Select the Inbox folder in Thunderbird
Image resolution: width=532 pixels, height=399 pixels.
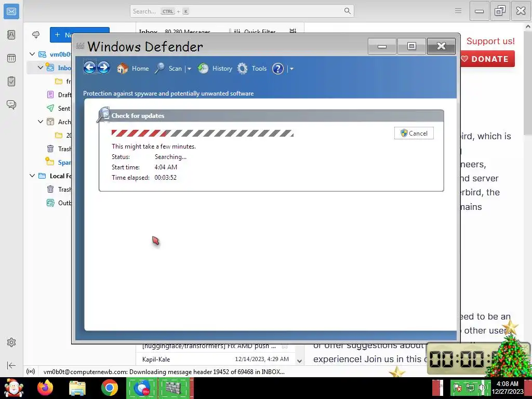pyautogui.click(x=58, y=68)
